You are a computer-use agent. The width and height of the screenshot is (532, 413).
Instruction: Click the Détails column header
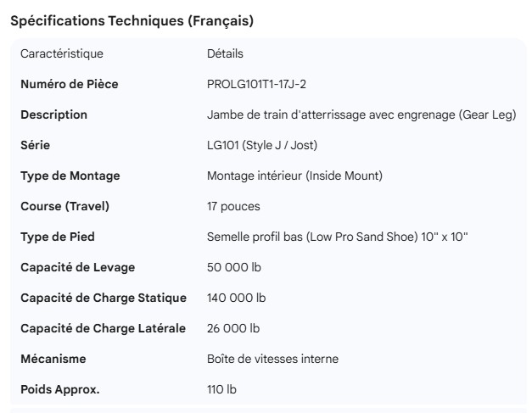pyautogui.click(x=225, y=53)
